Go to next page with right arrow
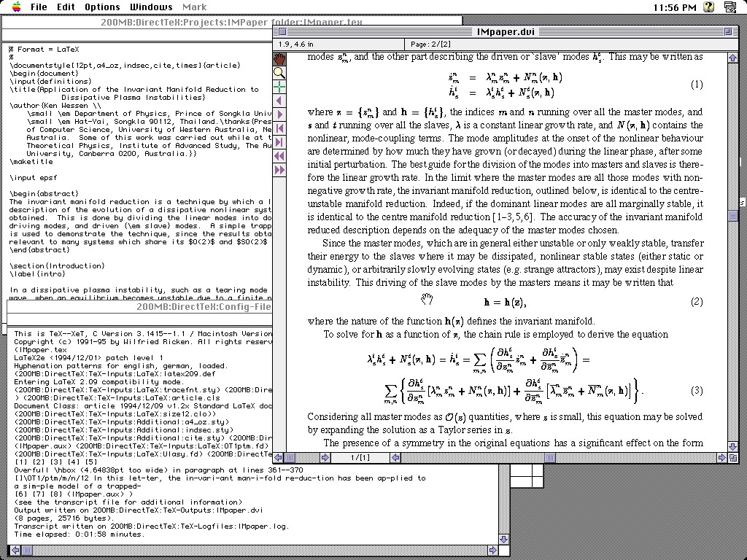The image size is (747, 560). [279, 114]
